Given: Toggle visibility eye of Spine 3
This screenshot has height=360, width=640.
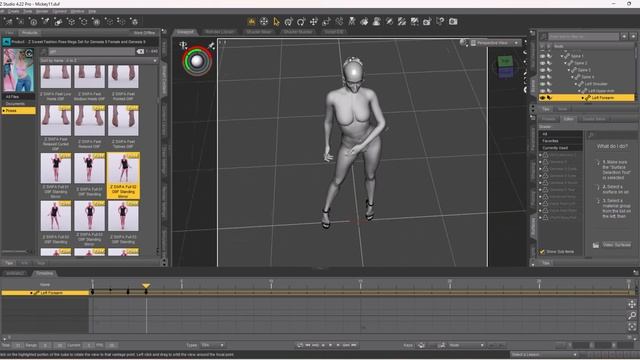Looking at the screenshot, I should [542, 70].
